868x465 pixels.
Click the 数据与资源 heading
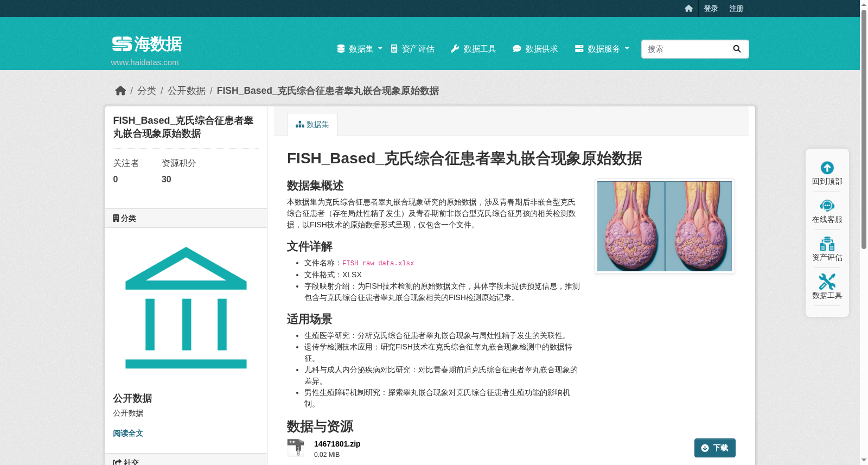coord(320,426)
